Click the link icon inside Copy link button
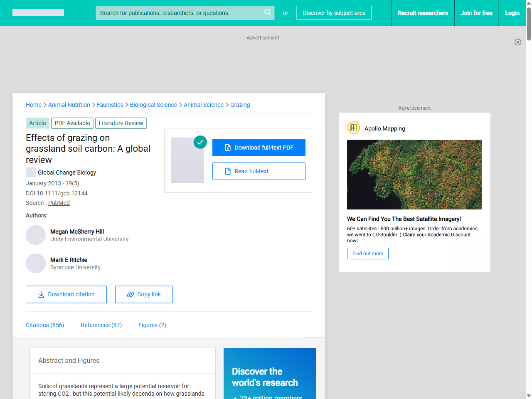 tap(129, 294)
